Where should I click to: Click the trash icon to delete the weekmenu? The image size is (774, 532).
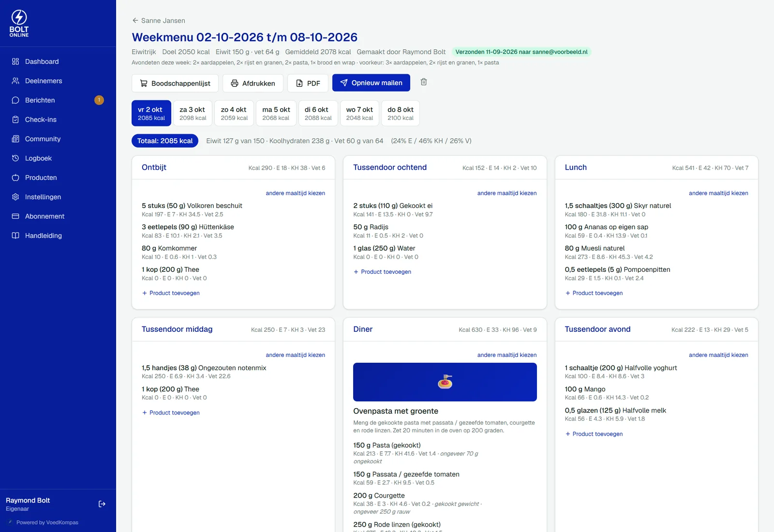point(424,82)
